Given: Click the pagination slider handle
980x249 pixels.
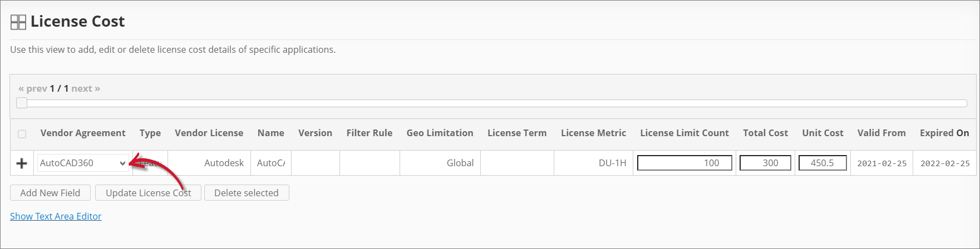Looking at the screenshot, I should pos(22,103).
